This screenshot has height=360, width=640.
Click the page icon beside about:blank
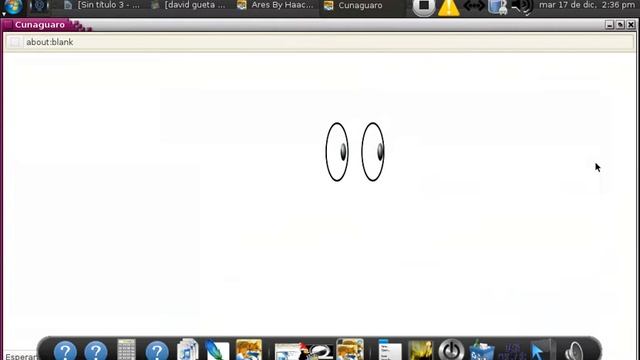click(x=15, y=42)
